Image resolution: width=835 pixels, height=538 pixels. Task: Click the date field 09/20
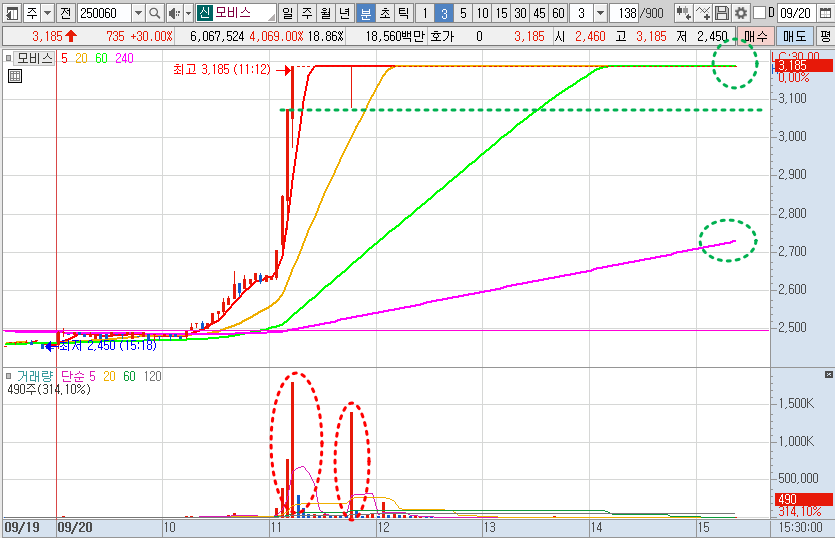tap(797, 13)
